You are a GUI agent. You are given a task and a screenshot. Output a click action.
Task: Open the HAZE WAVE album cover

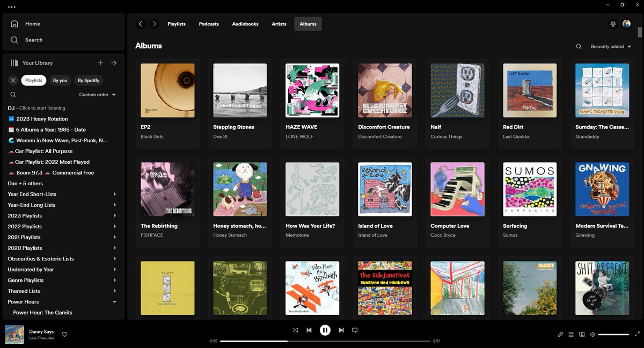coord(312,90)
